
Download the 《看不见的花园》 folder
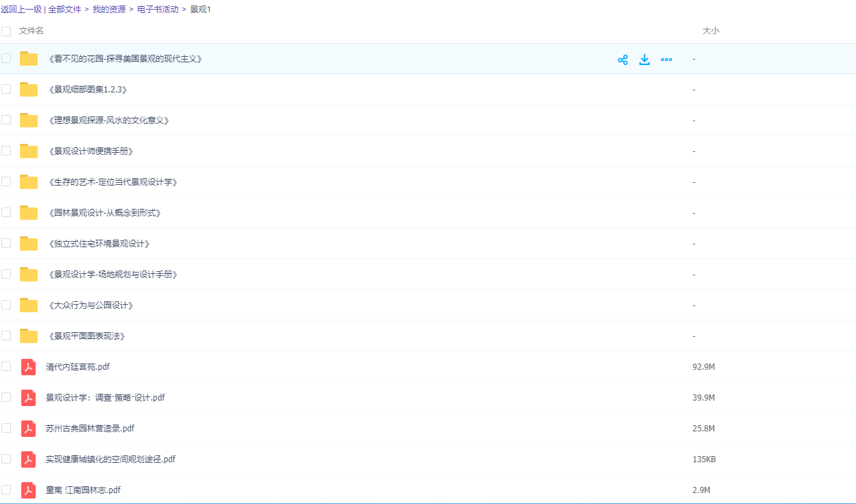click(644, 60)
